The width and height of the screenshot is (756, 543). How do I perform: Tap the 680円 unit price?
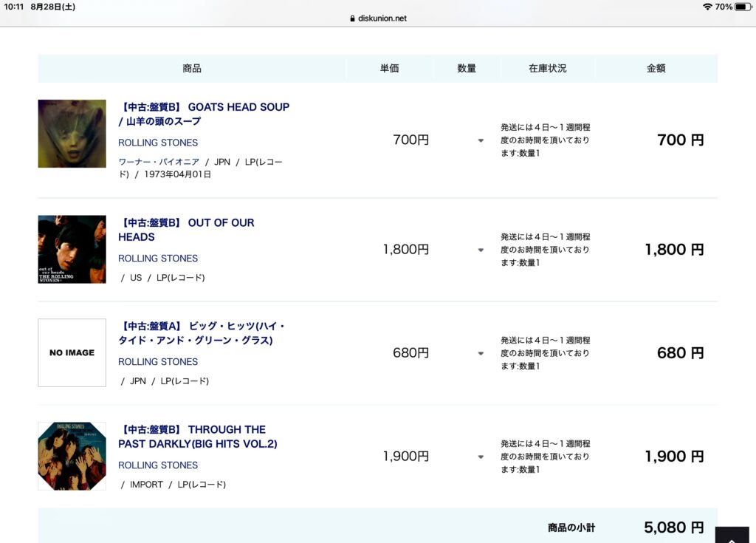(410, 353)
